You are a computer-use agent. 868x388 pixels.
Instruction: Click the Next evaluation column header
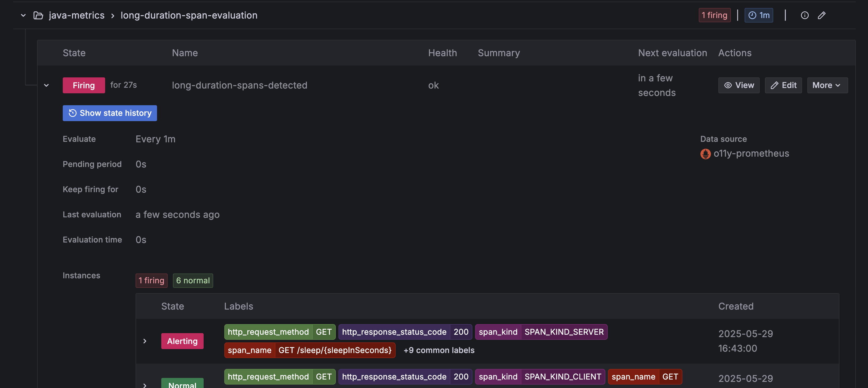point(672,53)
